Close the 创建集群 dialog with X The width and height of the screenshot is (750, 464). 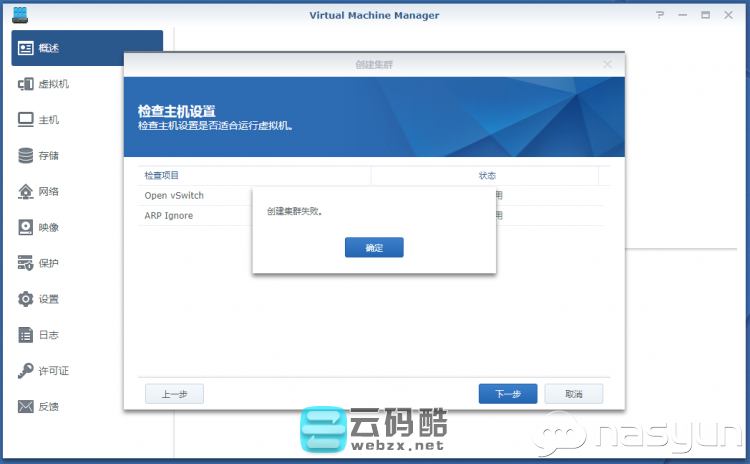(607, 64)
